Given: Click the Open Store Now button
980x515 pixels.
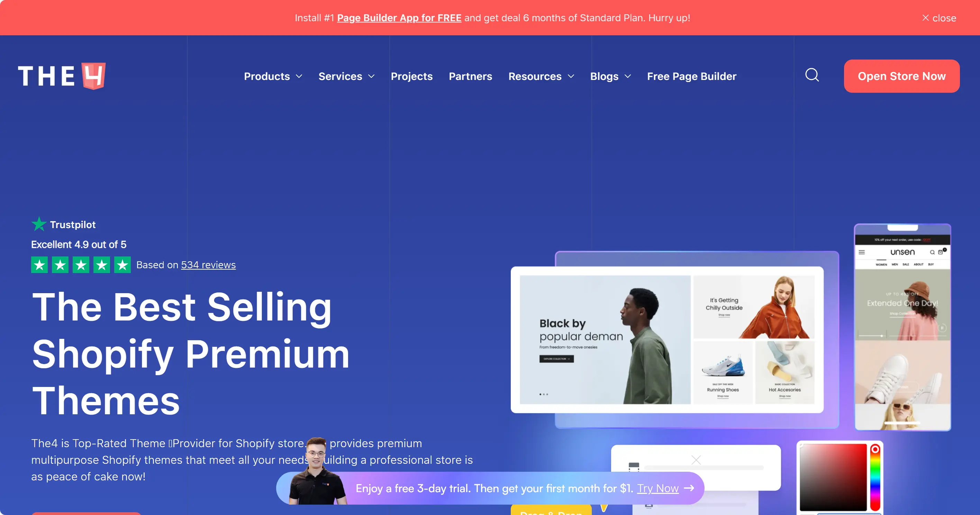Looking at the screenshot, I should point(901,76).
